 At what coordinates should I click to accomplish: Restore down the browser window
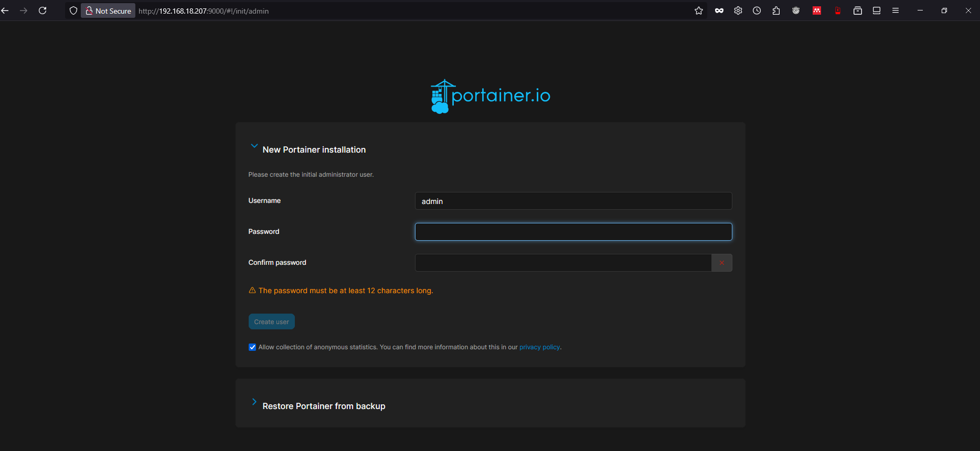click(944, 10)
